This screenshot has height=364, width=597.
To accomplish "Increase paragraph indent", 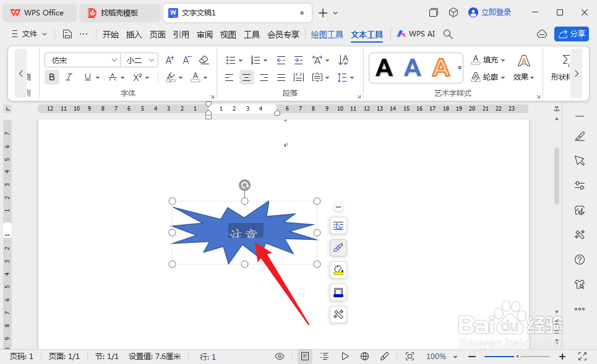I will click(298, 60).
